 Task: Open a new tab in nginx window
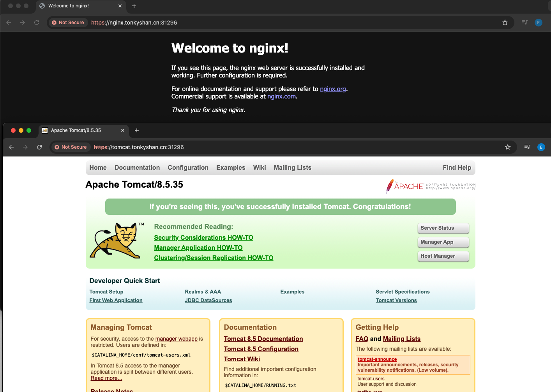tap(134, 6)
